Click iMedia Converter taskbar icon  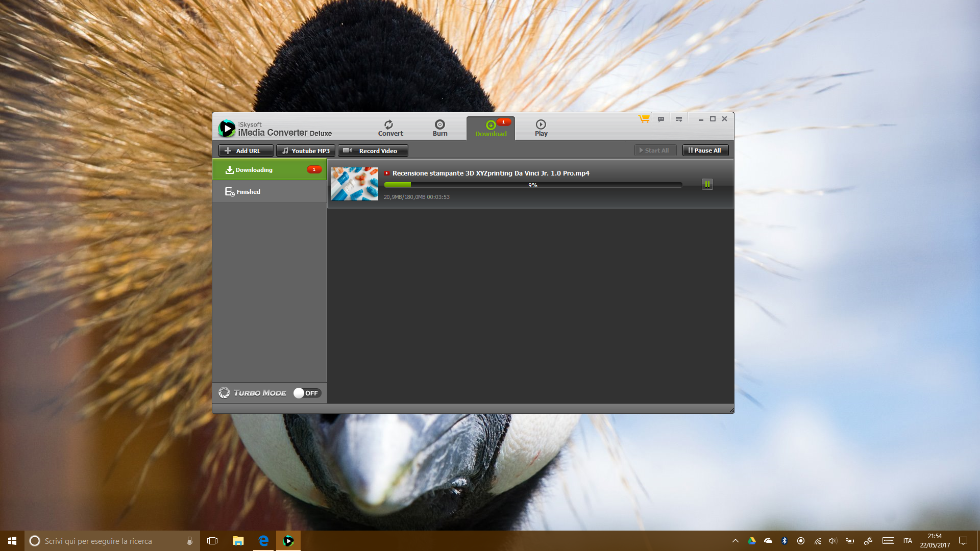tap(288, 541)
